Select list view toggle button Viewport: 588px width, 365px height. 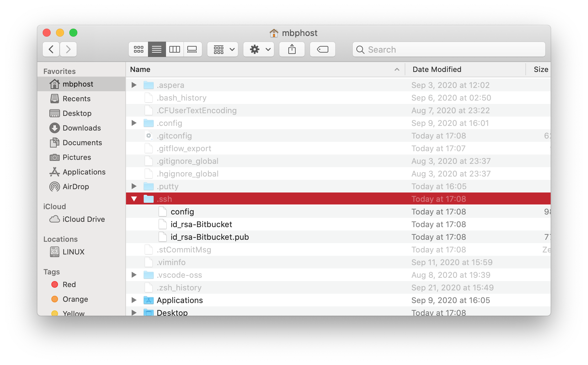[x=157, y=50]
